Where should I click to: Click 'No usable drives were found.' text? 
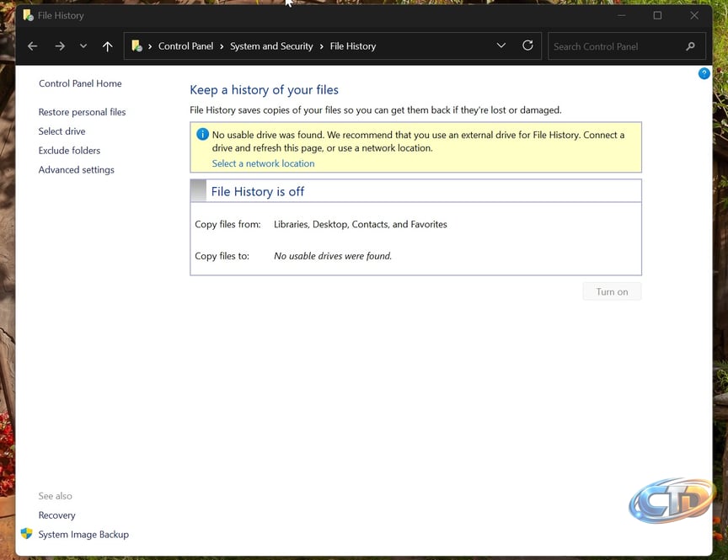pyautogui.click(x=333, y=256)
